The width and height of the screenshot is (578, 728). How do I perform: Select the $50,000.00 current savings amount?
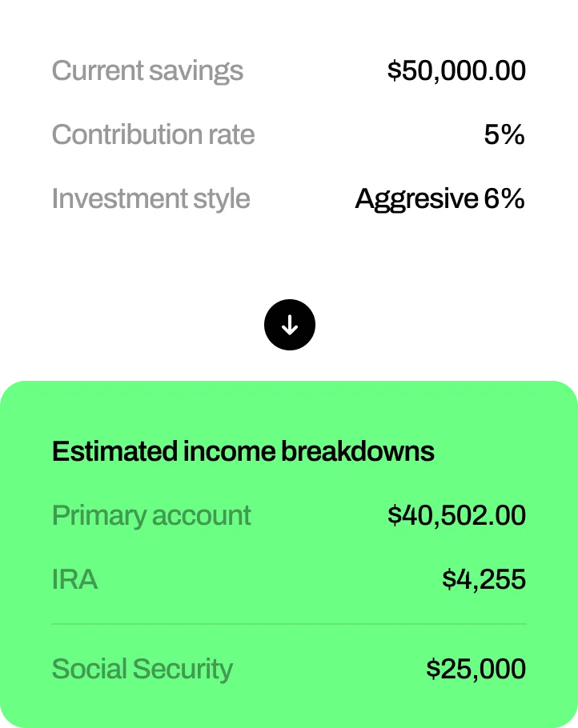[456, 70]
